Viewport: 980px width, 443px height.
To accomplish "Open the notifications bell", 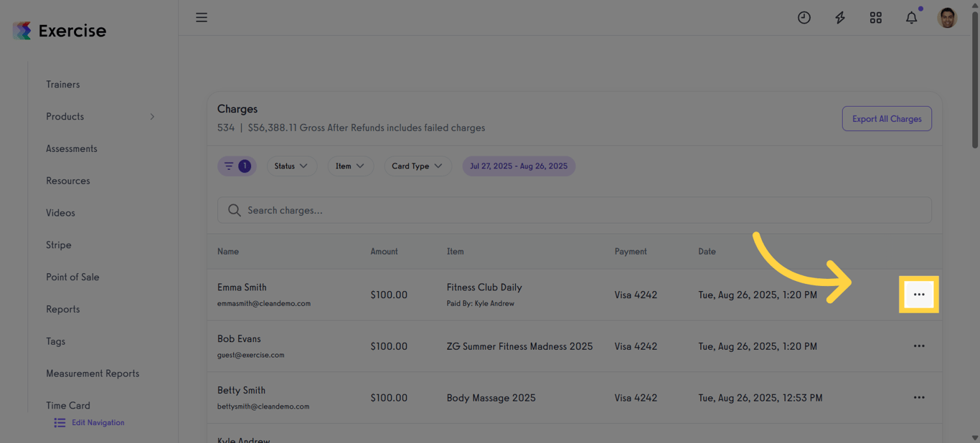I will coord(911,18).
